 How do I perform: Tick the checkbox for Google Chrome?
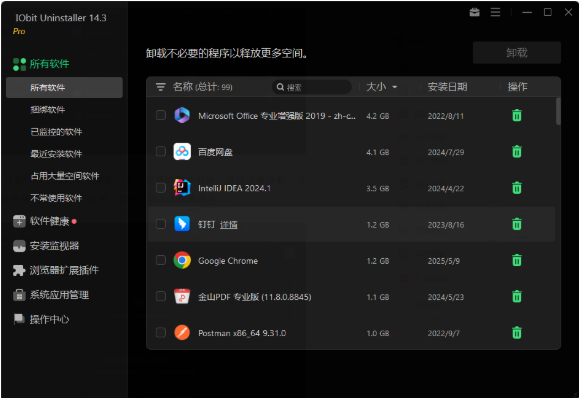point(161,260)
